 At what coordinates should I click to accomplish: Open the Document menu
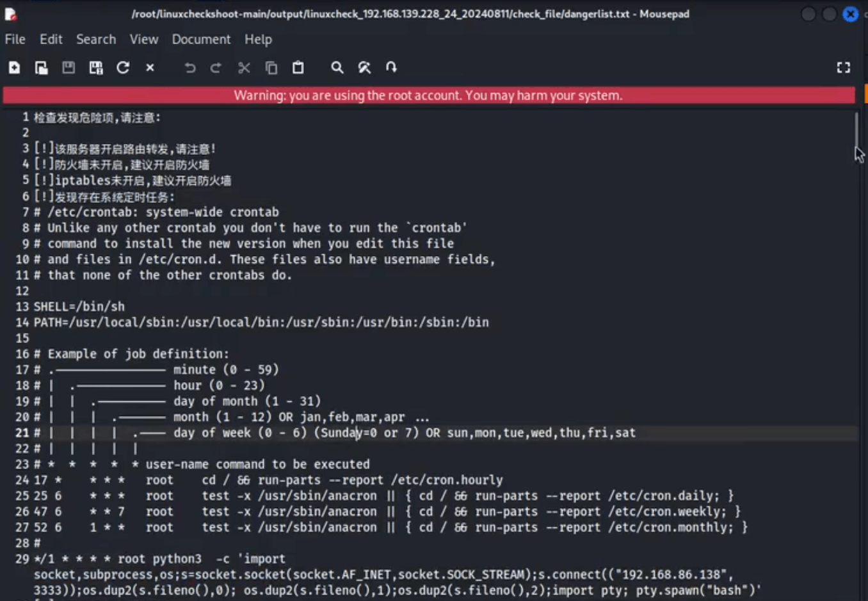point(201,39)
